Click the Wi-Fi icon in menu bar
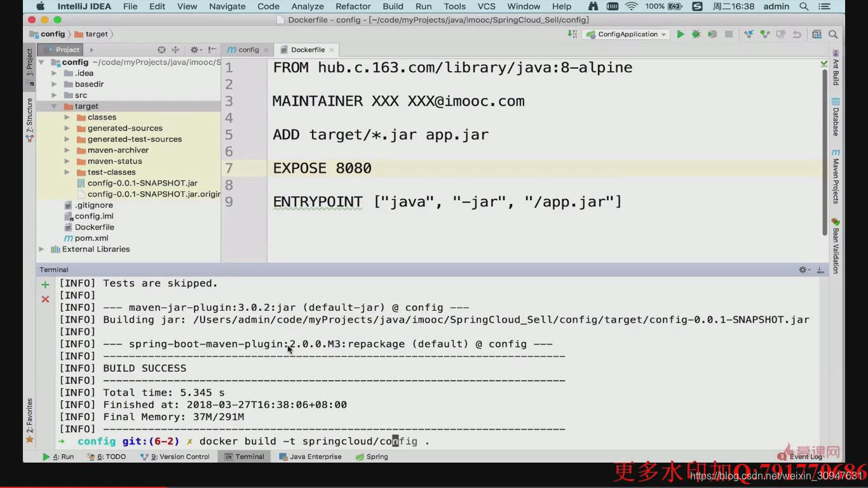 tap(631, 6)
